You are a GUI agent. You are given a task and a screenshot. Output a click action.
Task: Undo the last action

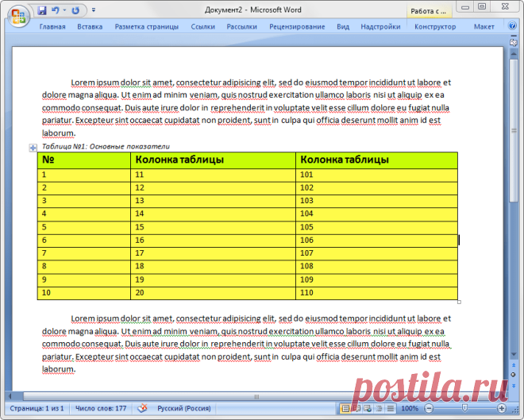[x=55, y=10]
